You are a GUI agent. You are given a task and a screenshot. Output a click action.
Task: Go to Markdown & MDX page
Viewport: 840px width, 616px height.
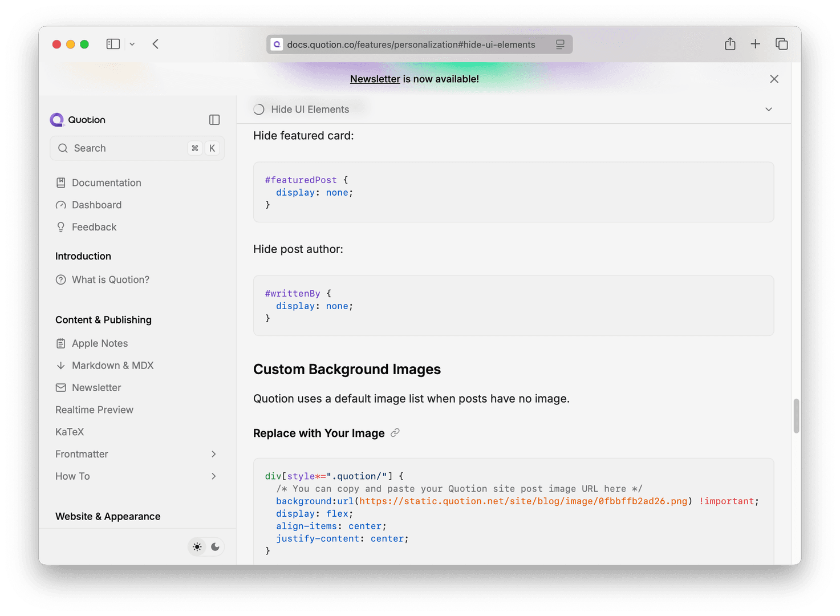tap(112, 366)
